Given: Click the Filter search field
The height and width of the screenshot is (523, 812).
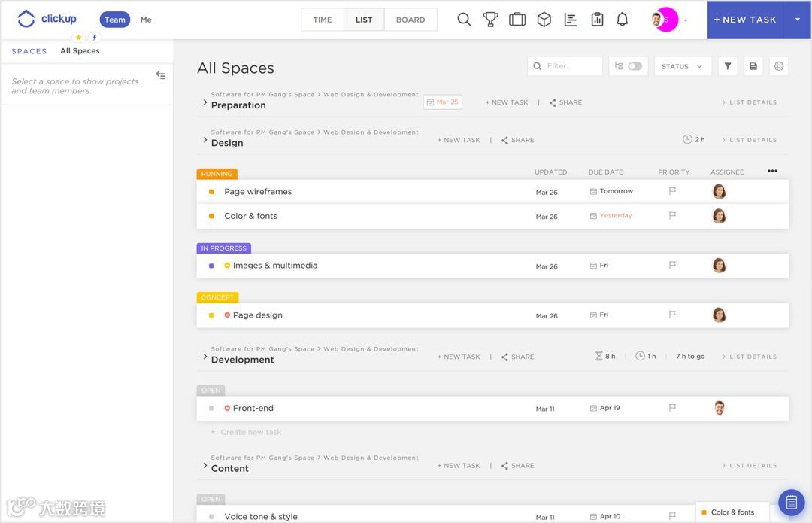Looking at the screenshot, I should click(565, 66).
